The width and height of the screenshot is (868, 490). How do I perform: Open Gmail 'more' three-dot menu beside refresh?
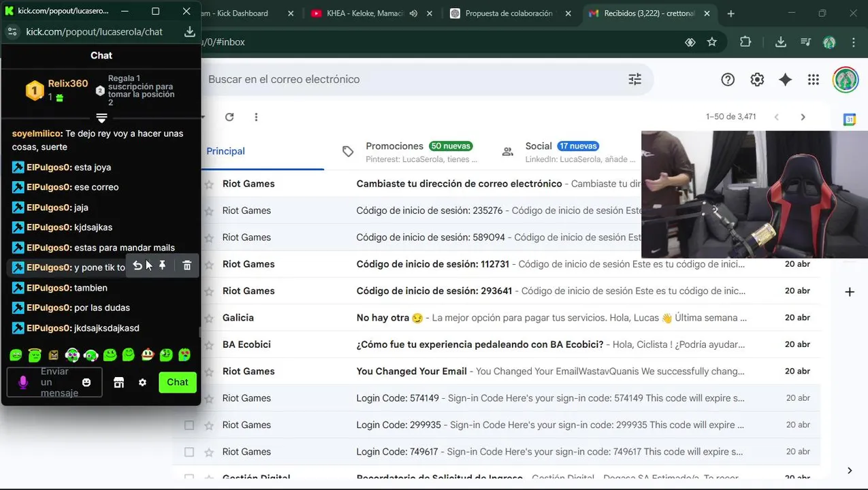pos(256,117)
